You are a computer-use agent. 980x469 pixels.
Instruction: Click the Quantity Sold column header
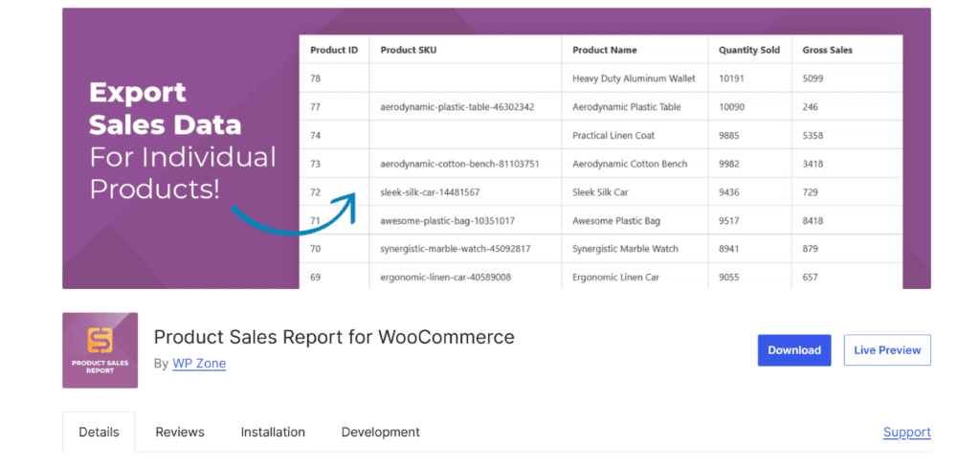coord(749,50)
